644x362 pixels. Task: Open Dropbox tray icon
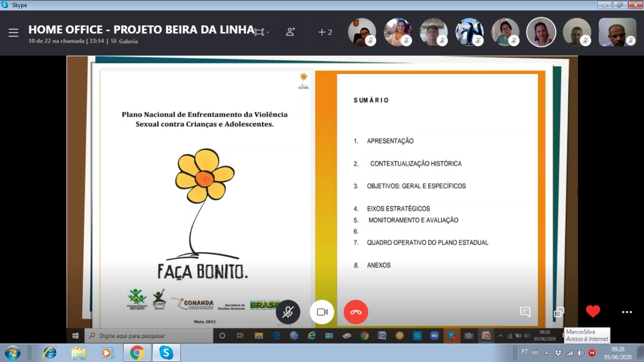click(x=558, y=353)
